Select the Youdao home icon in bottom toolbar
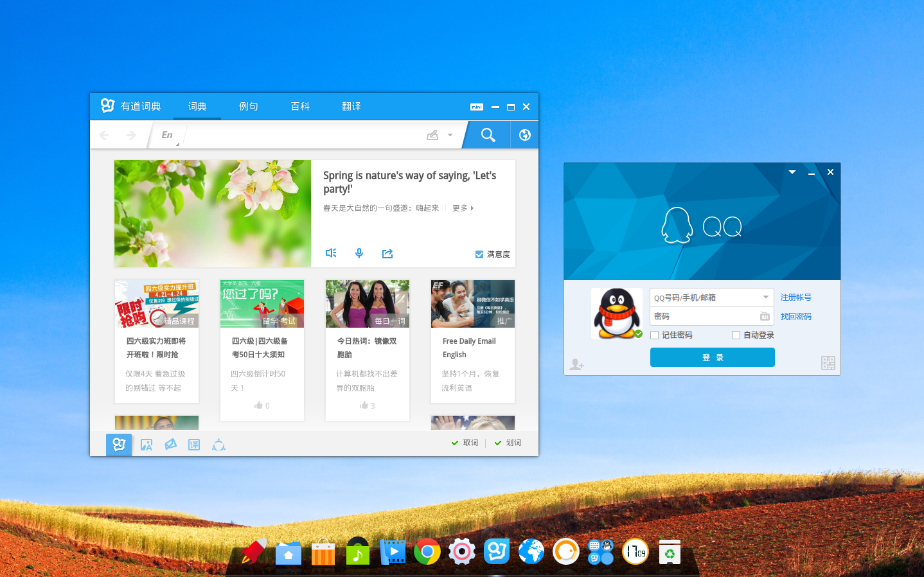The image size is (924, 577). point(119,445)
